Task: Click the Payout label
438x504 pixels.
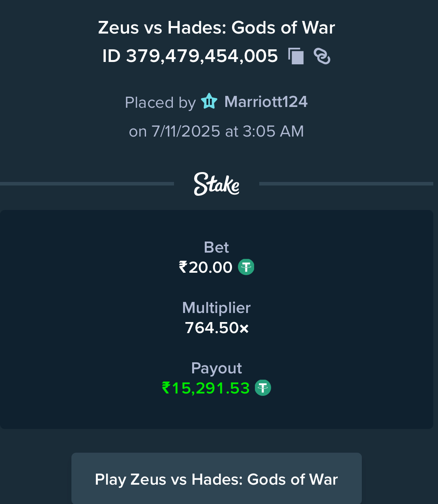Action: click(217, 368)
